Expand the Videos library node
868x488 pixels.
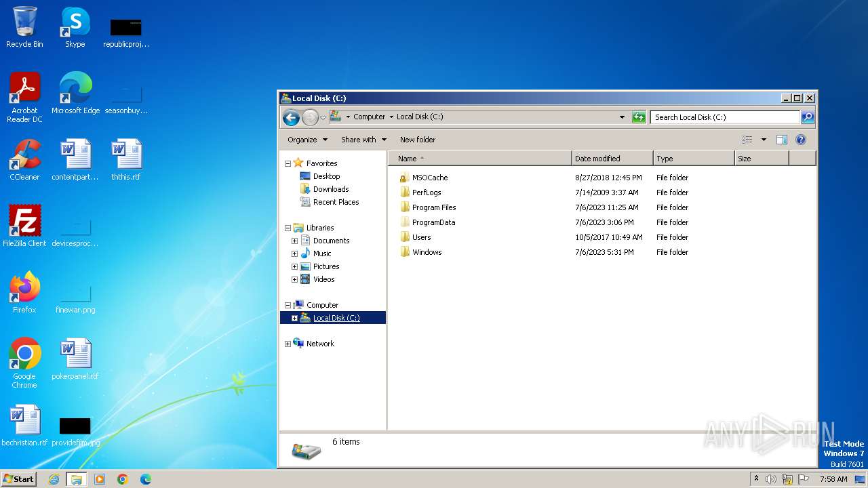point(294,279)
